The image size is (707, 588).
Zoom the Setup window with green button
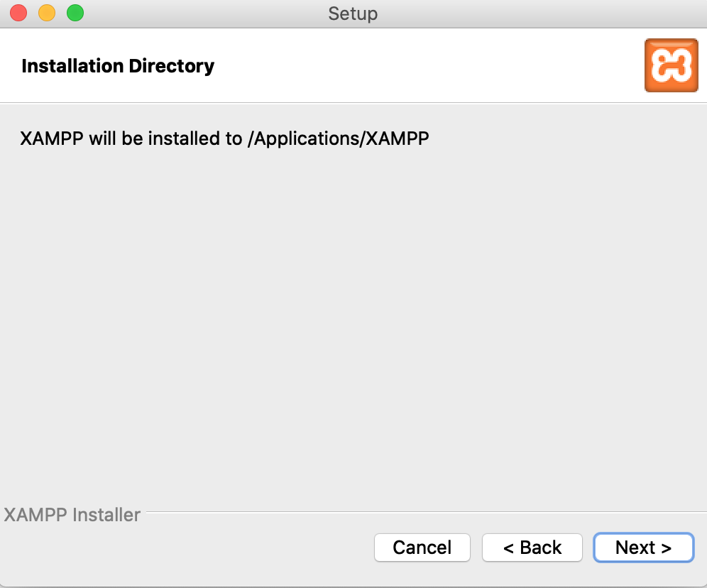point(75,13)
